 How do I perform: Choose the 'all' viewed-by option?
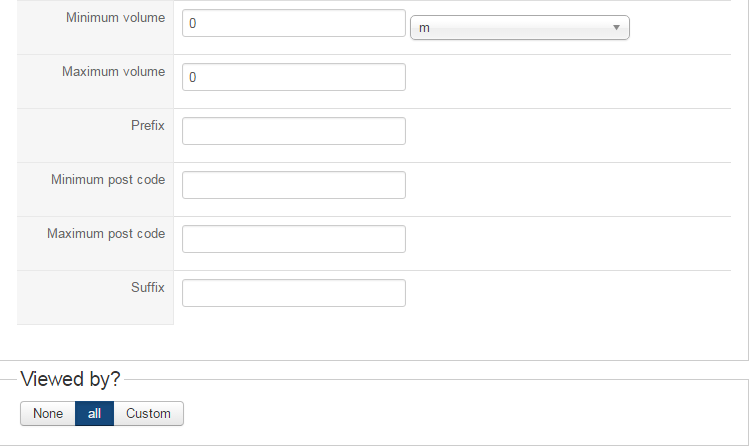point(94,413)
